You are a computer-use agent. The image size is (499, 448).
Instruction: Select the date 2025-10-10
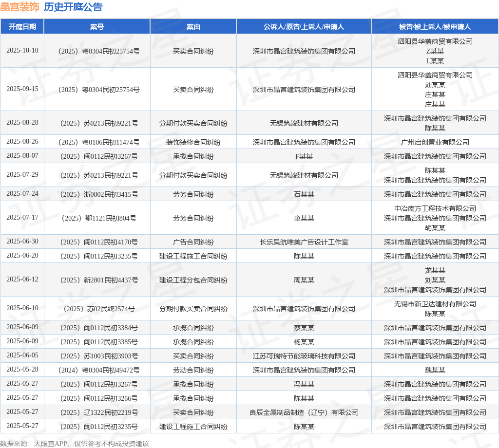click(22, 51)
